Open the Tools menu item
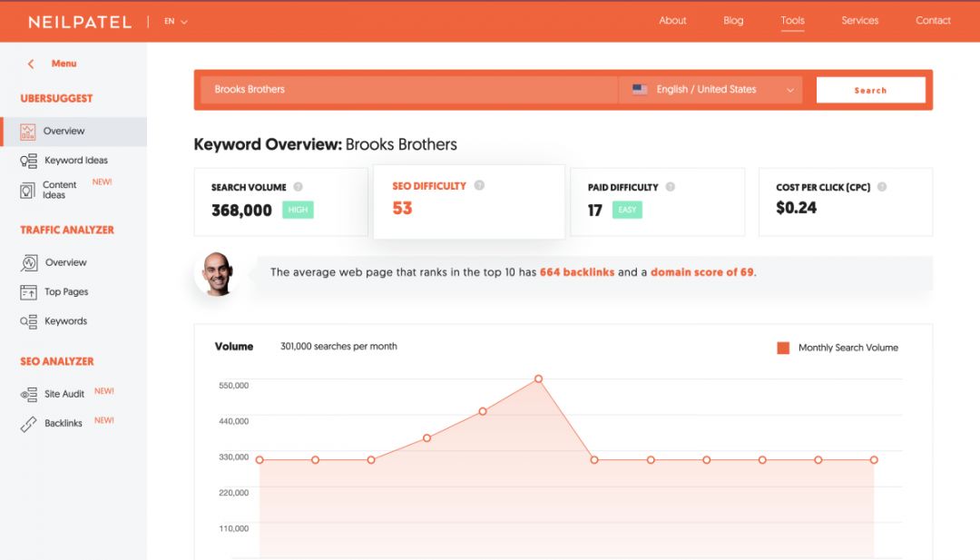 click(x=792, y=21)
